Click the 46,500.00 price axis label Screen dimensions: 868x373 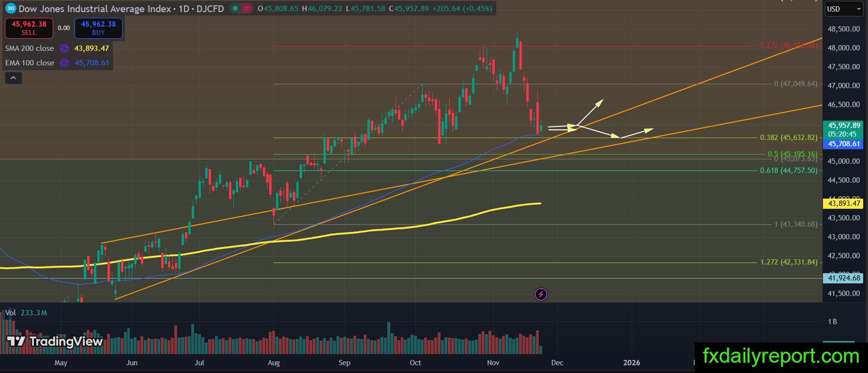click(x=844, y=105)
